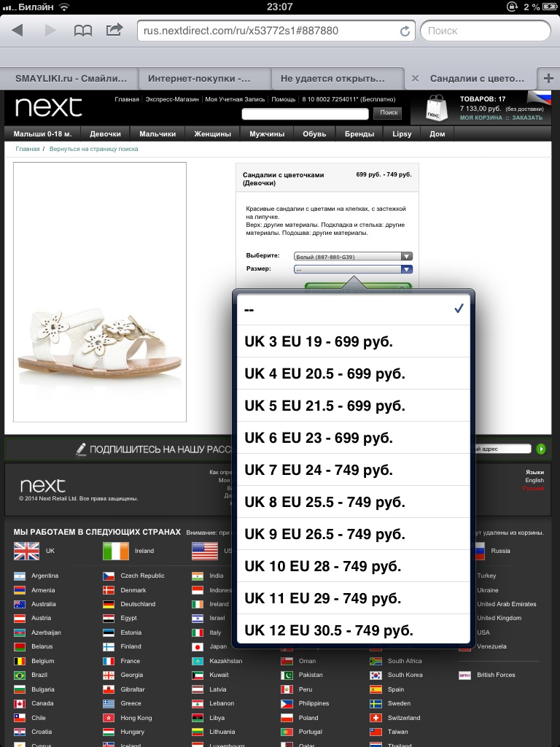Open the Lipsy menu
Image resolution: width=560 pixels, height=747 pixels.
coord(402,134)
